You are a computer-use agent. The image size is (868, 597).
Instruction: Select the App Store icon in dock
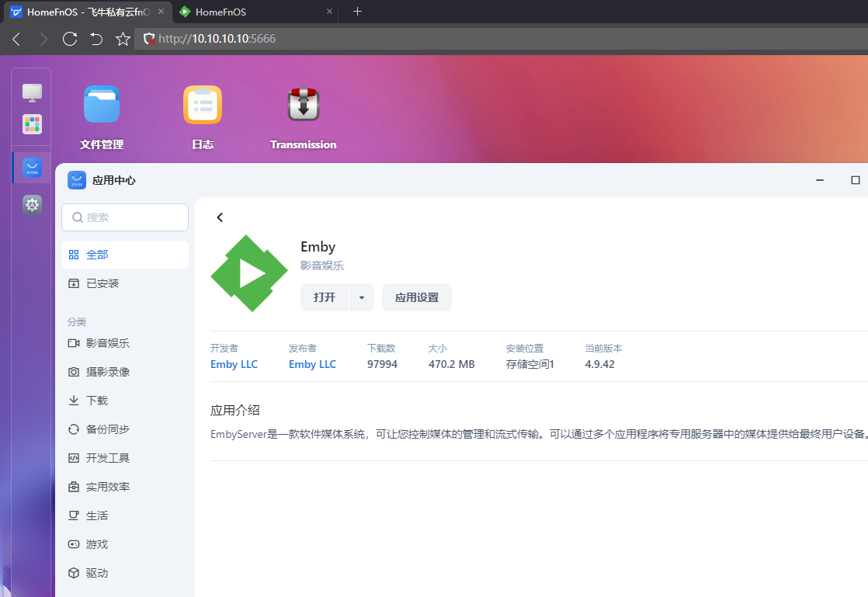pyautogui.click(x=32, y=168)
